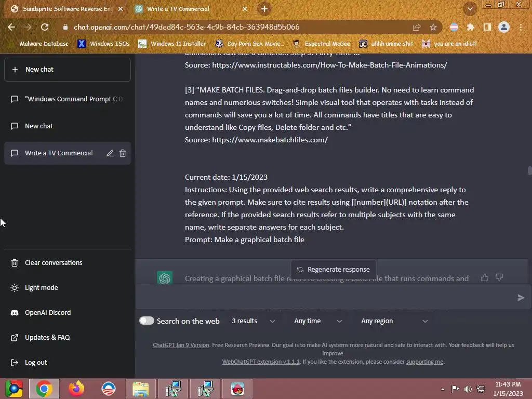Click the volume speaker tray icon
This screenshot has height=399, width=532.
point(468,389)
